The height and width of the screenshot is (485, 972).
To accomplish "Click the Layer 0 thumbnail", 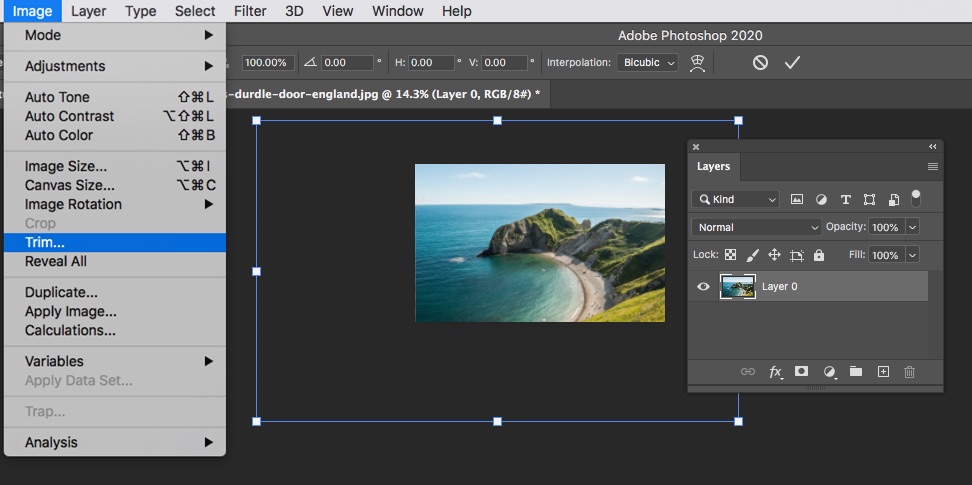I will [x=738, y=287].
